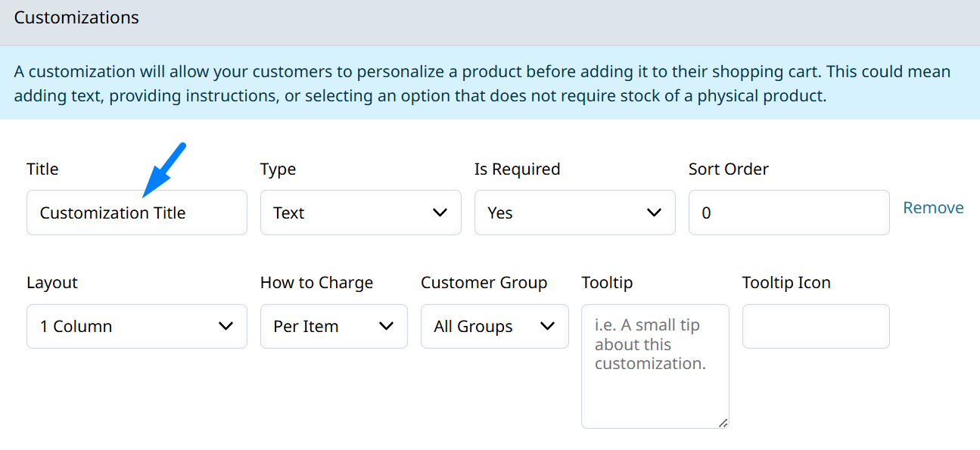Click the Type field label
The width and height of the screenshot is (980, 450).
[x=278, y=169]
